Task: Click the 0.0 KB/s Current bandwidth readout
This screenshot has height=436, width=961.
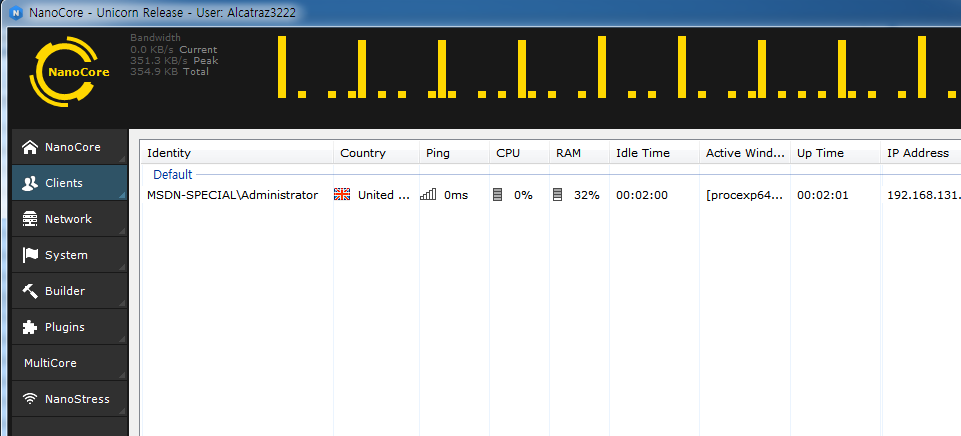Action: pos(173,50)
